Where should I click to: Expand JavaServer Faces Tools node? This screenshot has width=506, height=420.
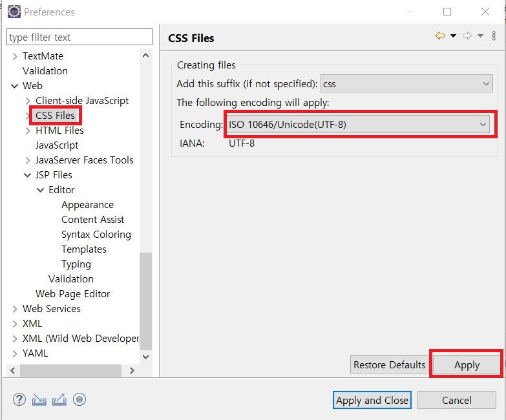[x=28, y=160]
